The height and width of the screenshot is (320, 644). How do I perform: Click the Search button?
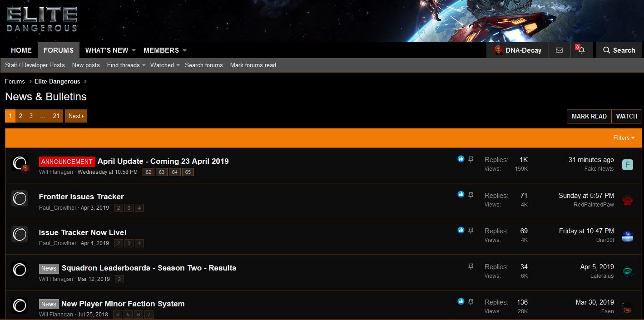click(619, 50)
